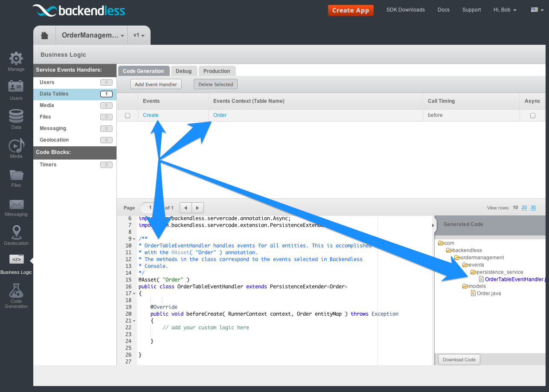The height and width of the screenshot is (392, 549).
Task: Click the page number input field
Action: click(x=150, y=208)
